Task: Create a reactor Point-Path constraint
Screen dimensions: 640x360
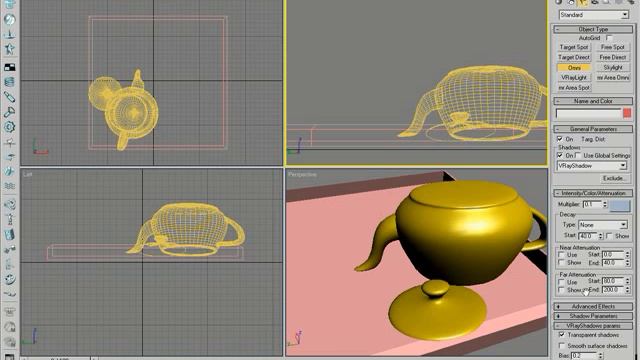Action: pyautogui.click(x=9, y=294)
